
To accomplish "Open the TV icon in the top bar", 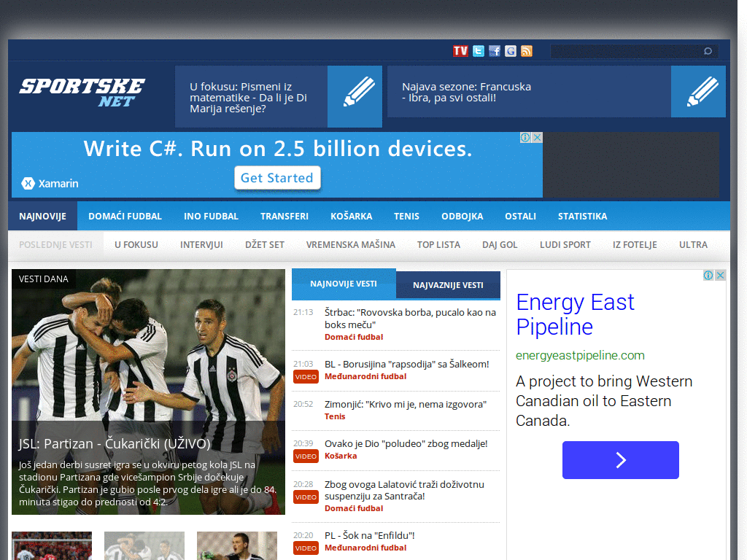I will coord(460,51).
